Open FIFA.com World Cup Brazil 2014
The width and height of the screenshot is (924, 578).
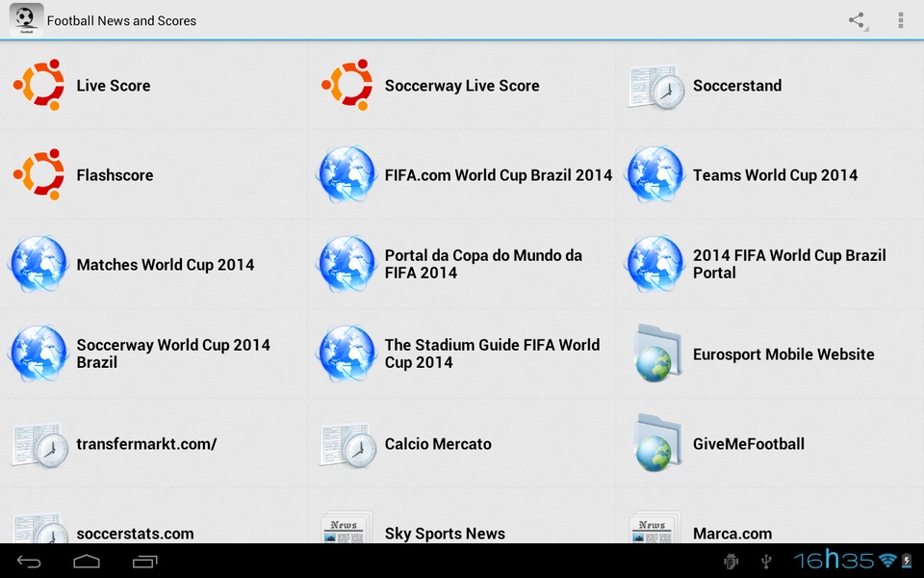[x=499, y=175]
